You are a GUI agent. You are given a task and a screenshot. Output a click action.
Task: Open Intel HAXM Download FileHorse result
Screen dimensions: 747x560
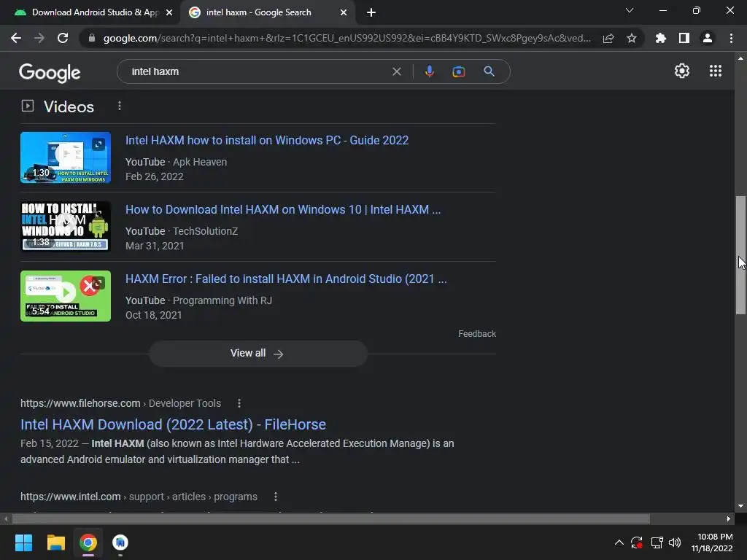pyautogui.click(x=173, y=424)
